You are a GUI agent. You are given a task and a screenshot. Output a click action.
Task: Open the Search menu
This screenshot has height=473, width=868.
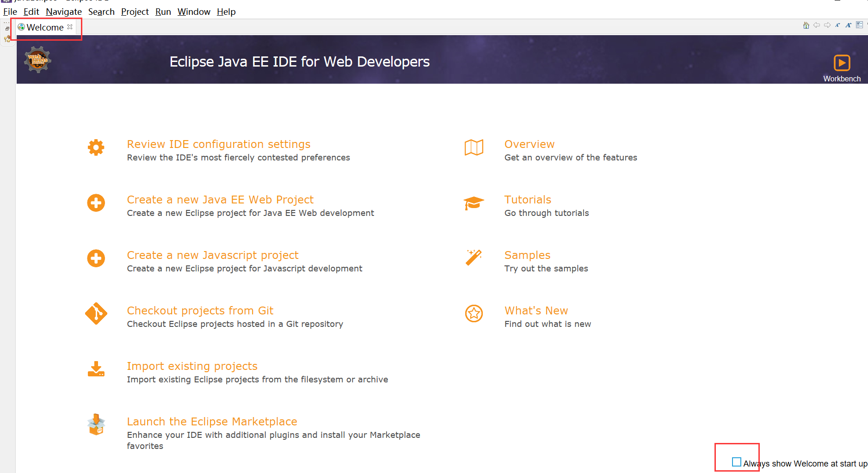pos(101,12)
